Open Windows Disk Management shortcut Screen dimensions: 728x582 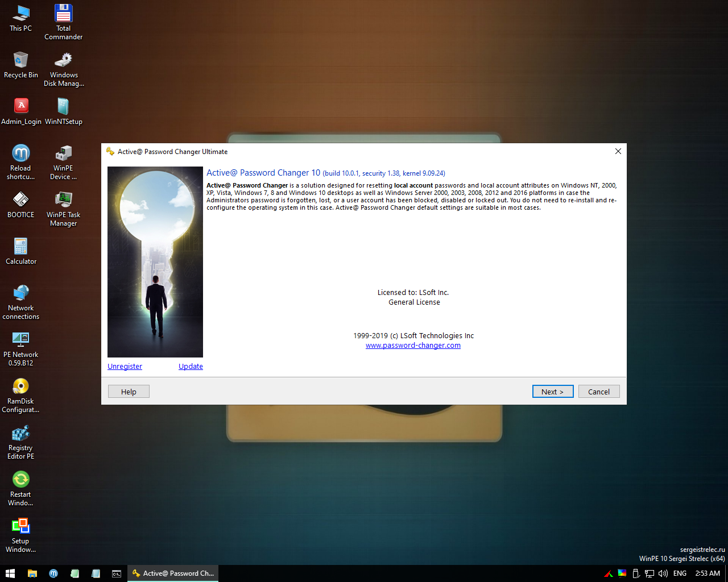click(64, 68)
